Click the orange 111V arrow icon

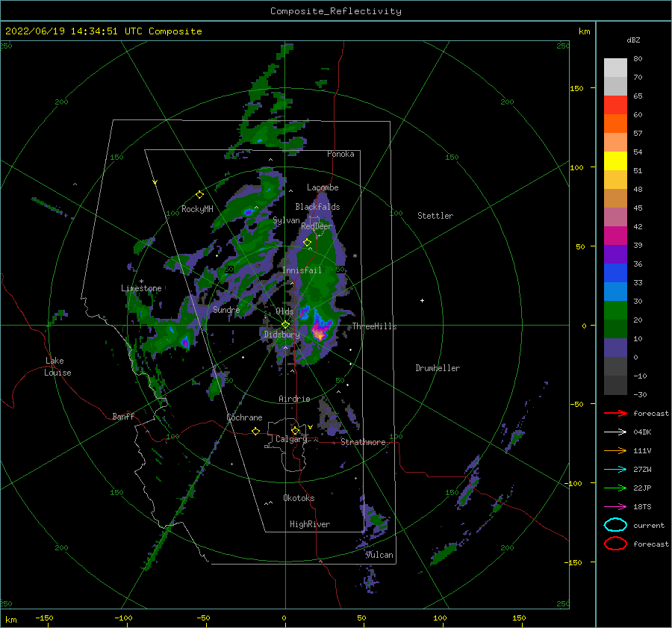615,450
